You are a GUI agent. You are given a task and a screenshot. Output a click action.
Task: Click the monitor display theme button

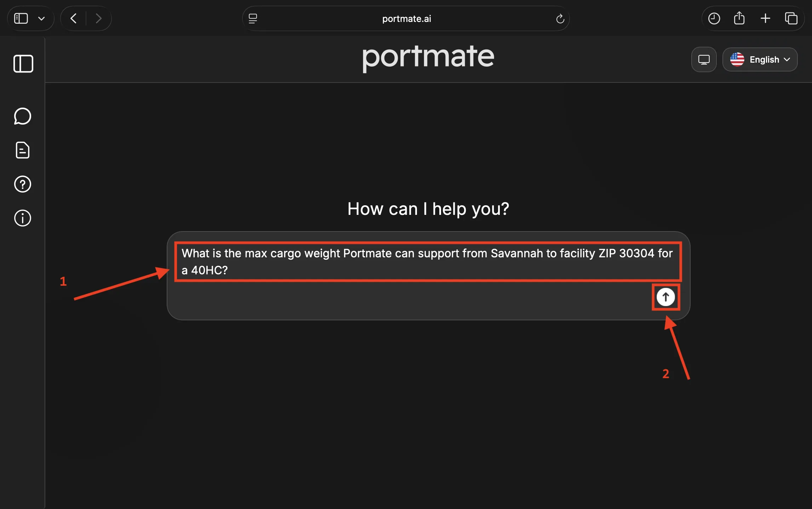704,59
